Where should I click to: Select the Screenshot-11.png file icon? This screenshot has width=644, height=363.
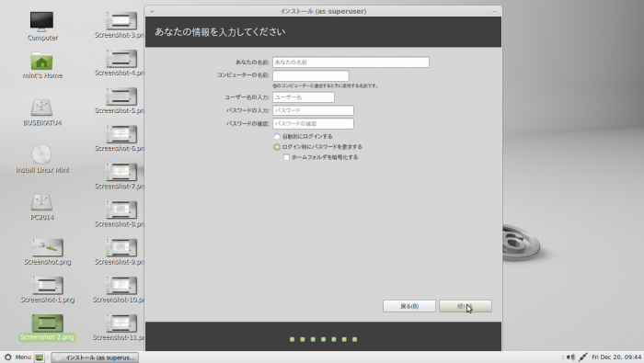coord(121,323)
